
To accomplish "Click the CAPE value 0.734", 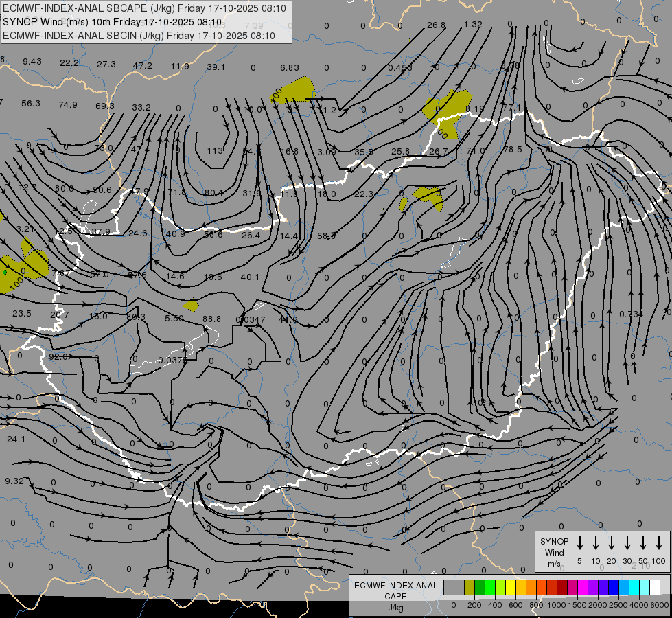I will 631,314.
